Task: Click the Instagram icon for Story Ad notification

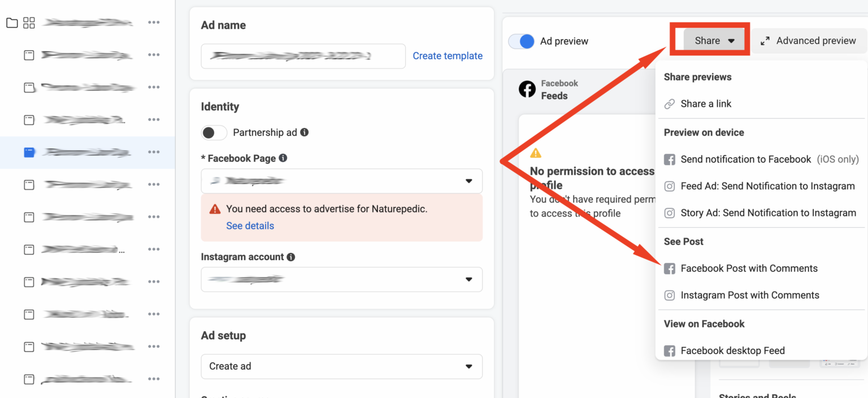Action: point(670,213)
